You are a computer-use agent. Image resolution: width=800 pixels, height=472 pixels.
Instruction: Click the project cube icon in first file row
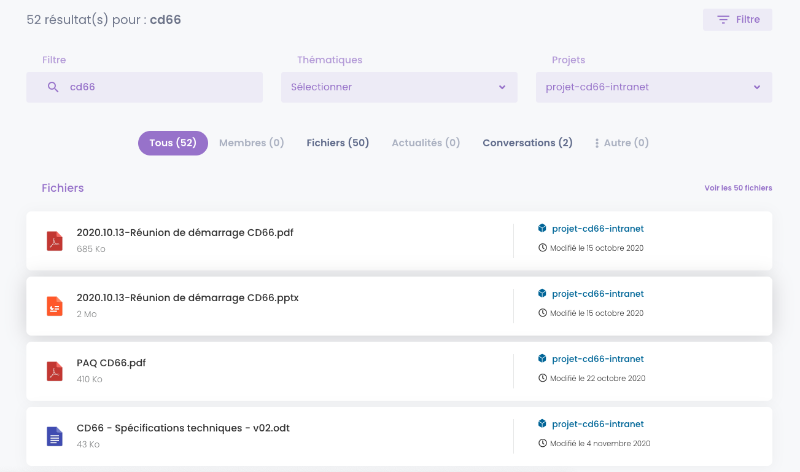pyautogui.click(x=542, y=228)
